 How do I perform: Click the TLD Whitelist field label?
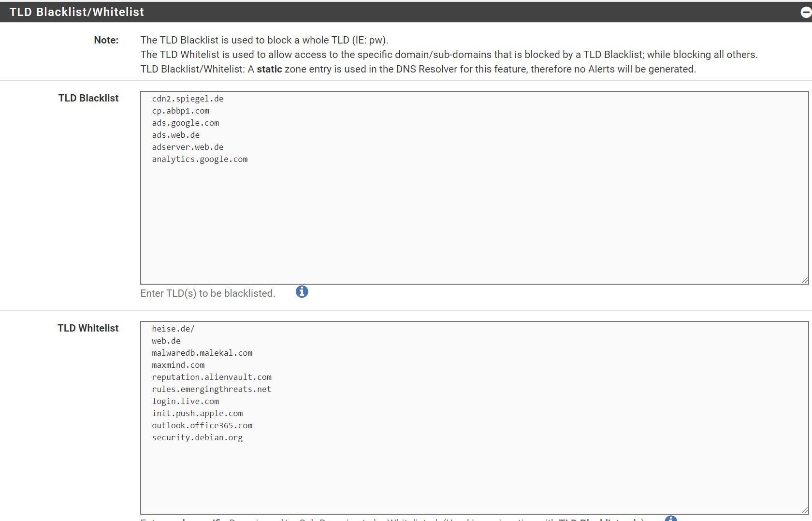(88, 328)
